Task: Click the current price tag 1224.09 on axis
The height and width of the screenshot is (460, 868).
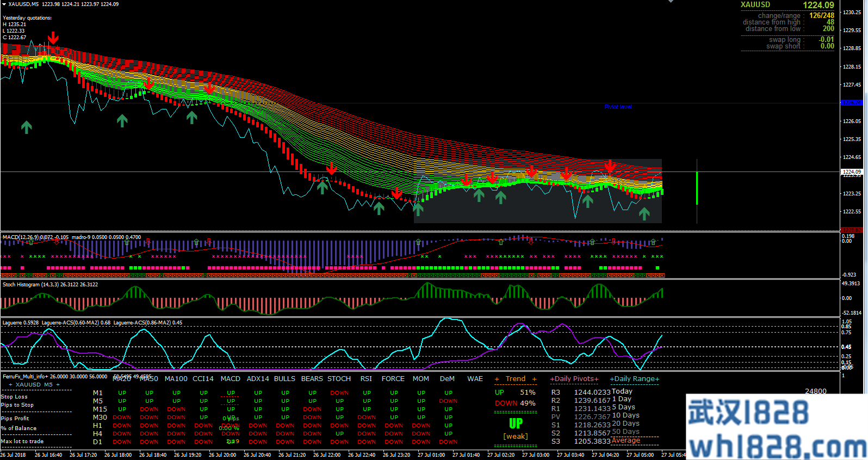Action: (852, 171)
